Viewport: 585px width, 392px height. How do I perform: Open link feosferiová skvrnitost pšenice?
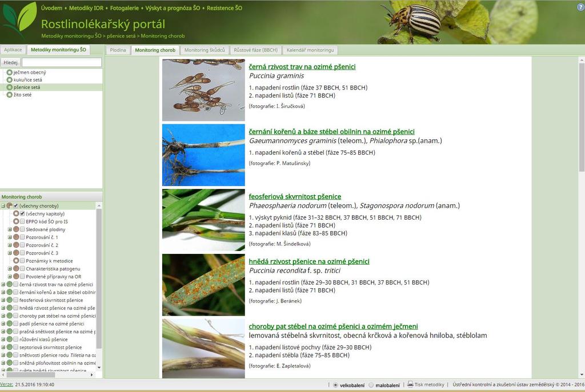tap(295, 196)
